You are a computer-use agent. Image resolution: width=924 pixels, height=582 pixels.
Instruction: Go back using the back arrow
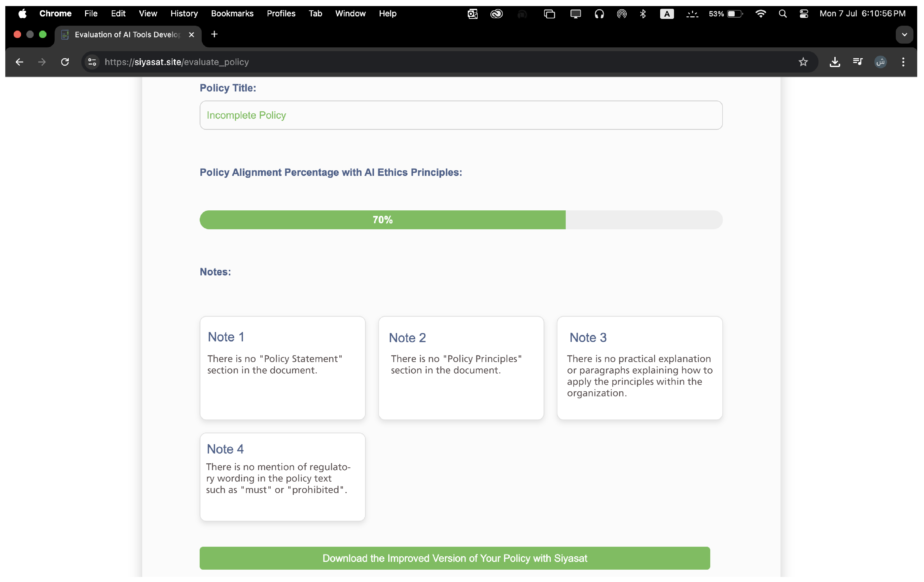tap(19, 62)
